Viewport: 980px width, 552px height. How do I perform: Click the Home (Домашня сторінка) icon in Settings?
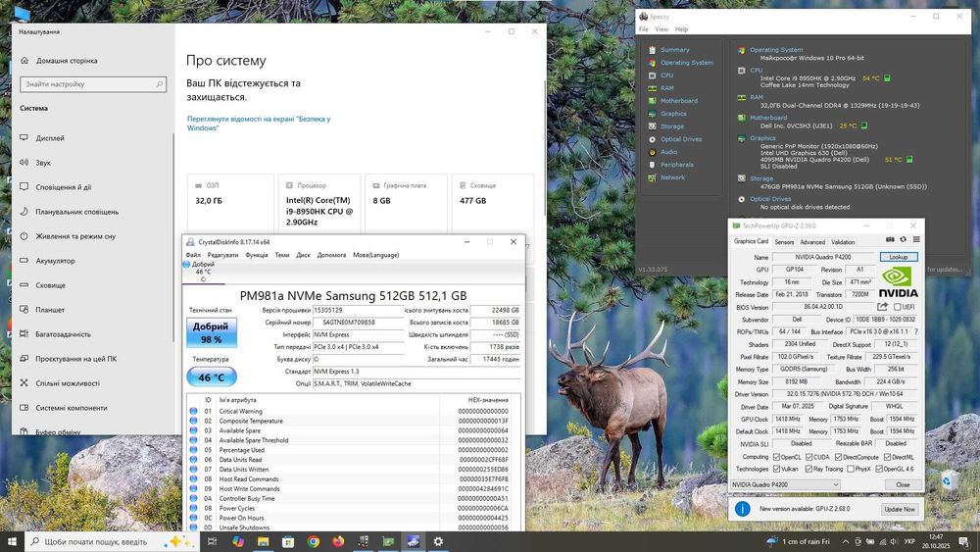point(24,61)
